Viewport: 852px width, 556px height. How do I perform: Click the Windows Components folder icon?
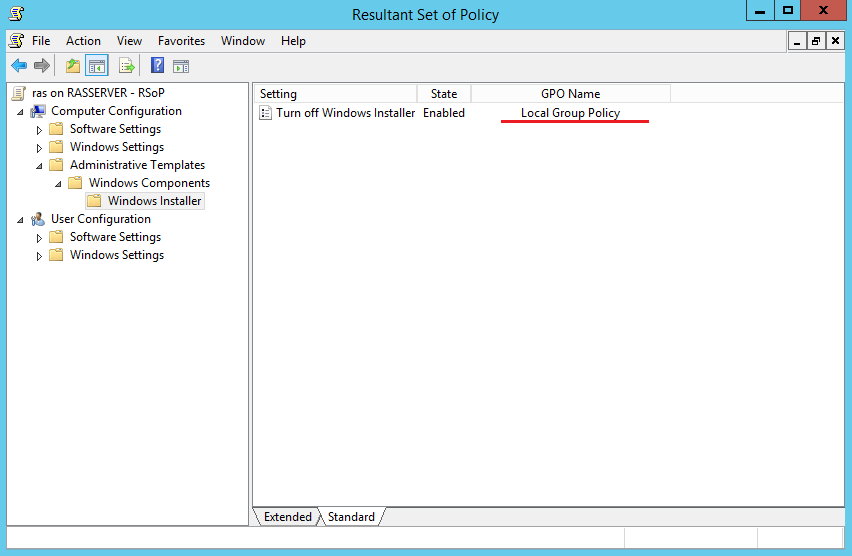[76, 183]
